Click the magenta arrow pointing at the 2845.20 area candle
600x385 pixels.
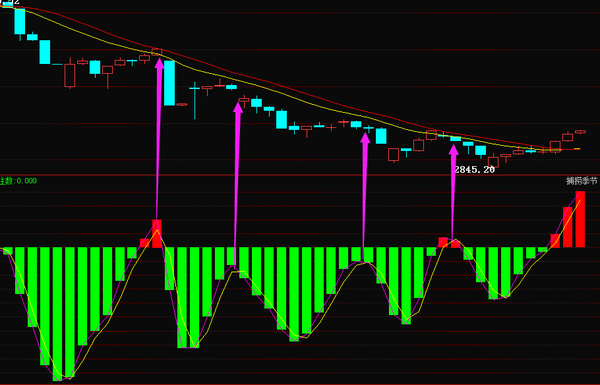(453, 191)
